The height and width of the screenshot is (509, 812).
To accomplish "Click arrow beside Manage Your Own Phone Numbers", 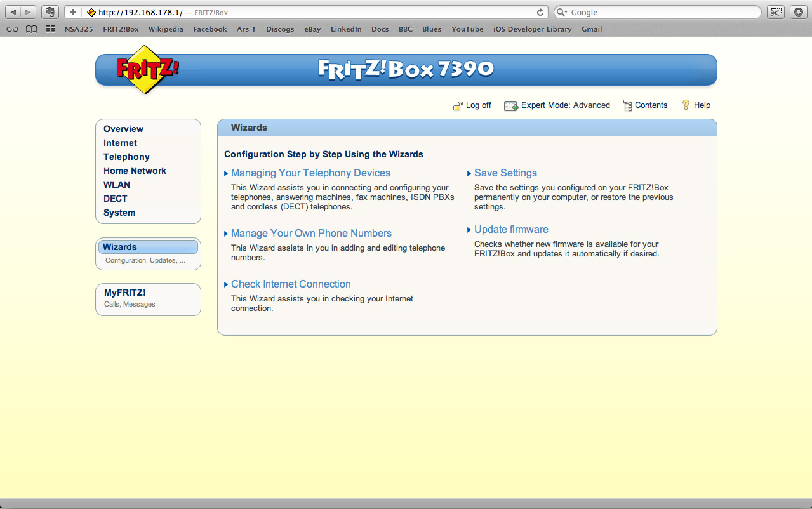I will [x=226, y=234].
